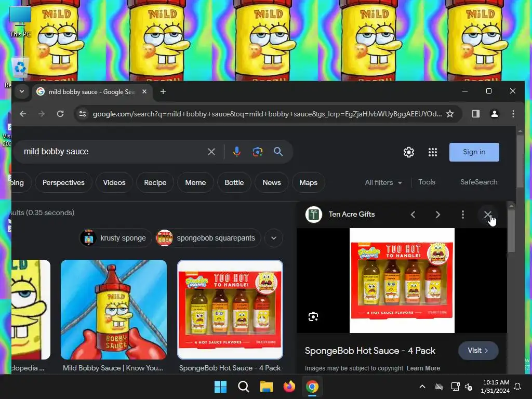Open the Chrome profile icon

pyautogui.click(x=495, y=114)
